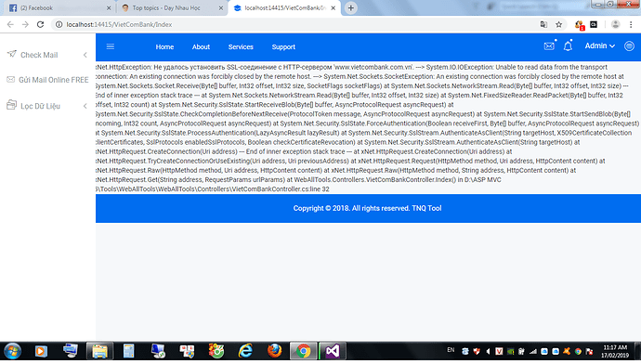
Task: Click the Google Translate icon in address bar
Action: coord(543,24)
